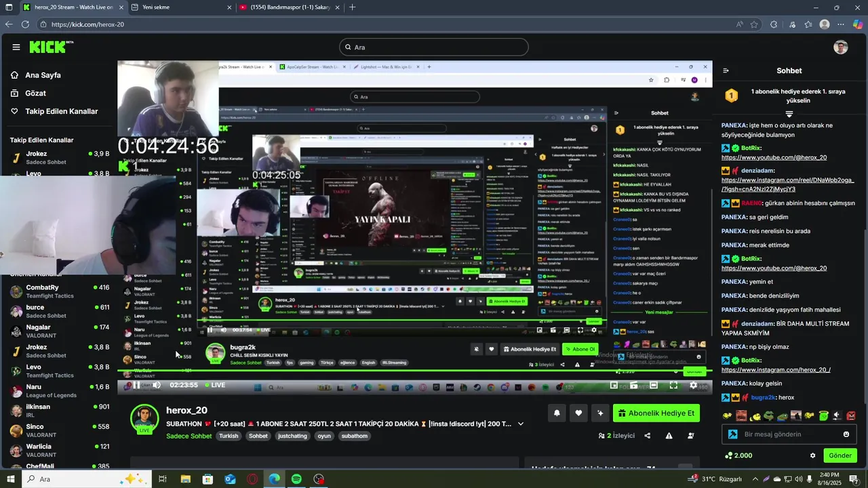Reload the page with the refresh button
868x488 pixels.
[25, 24]
